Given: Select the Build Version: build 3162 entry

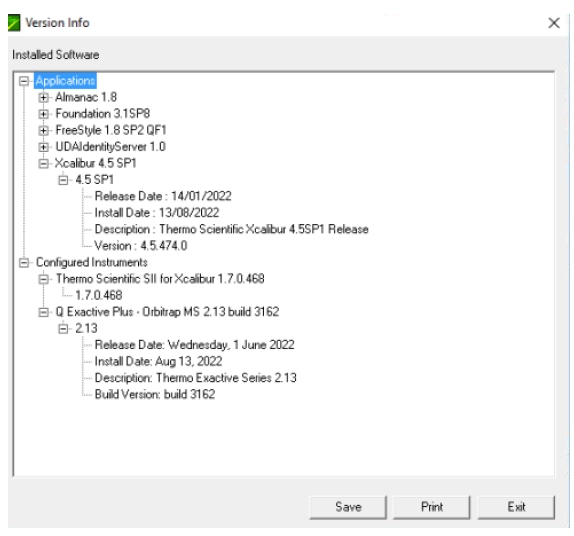Looking at the screenshot, I should pyautogui.click(x=155, y=394).
